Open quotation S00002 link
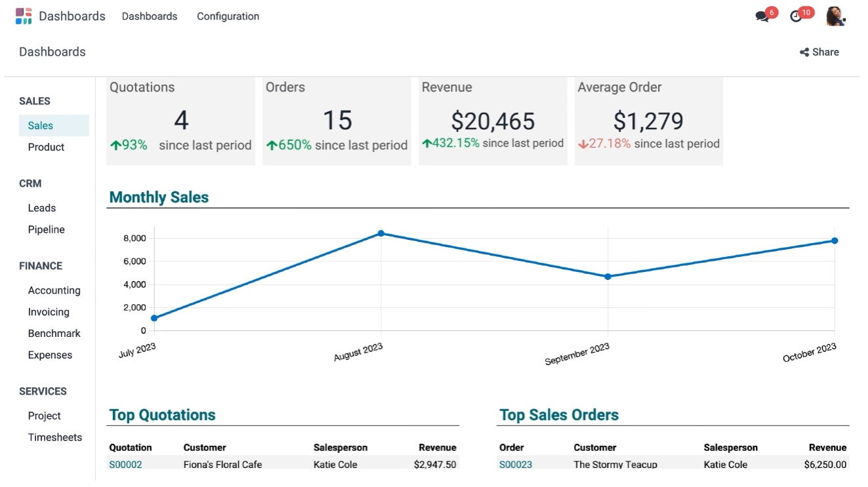Viewport: 868px width, 487px height. (x=125, y=464)
